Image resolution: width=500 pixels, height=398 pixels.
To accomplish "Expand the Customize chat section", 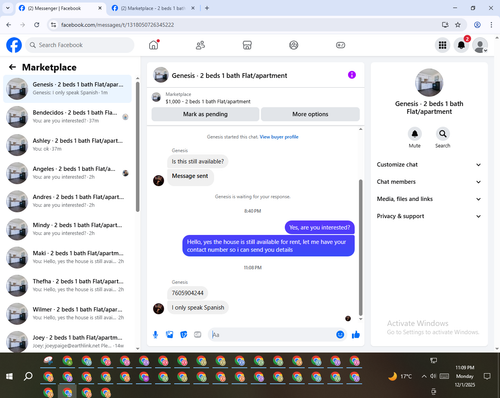I will coord(429,165).
